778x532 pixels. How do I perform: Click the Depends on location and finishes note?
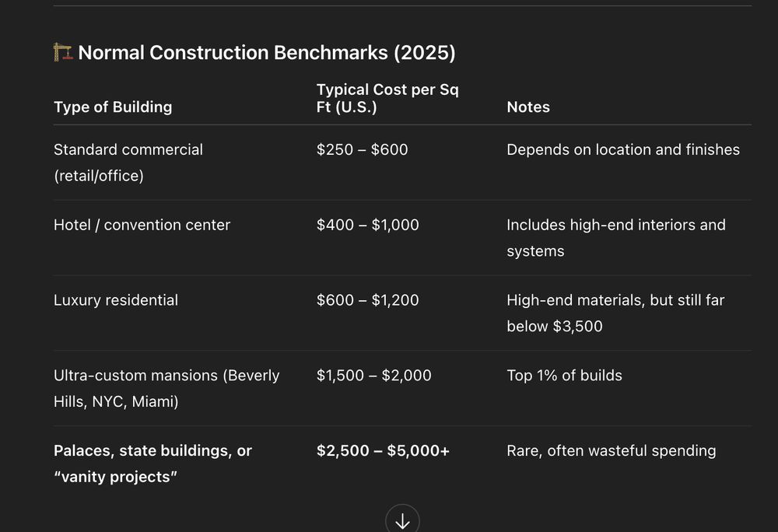pos(623,149)
